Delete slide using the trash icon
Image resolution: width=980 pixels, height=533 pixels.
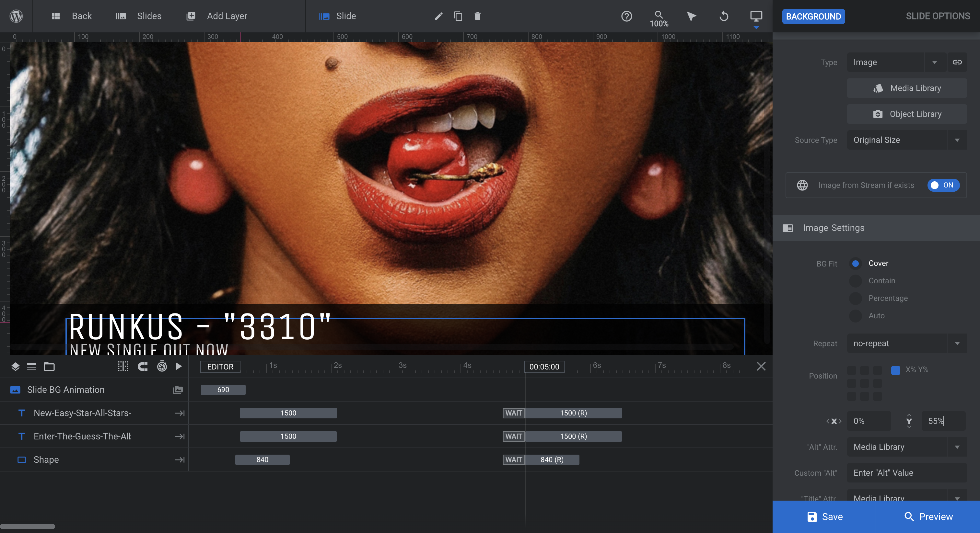[x=477, y=16]
